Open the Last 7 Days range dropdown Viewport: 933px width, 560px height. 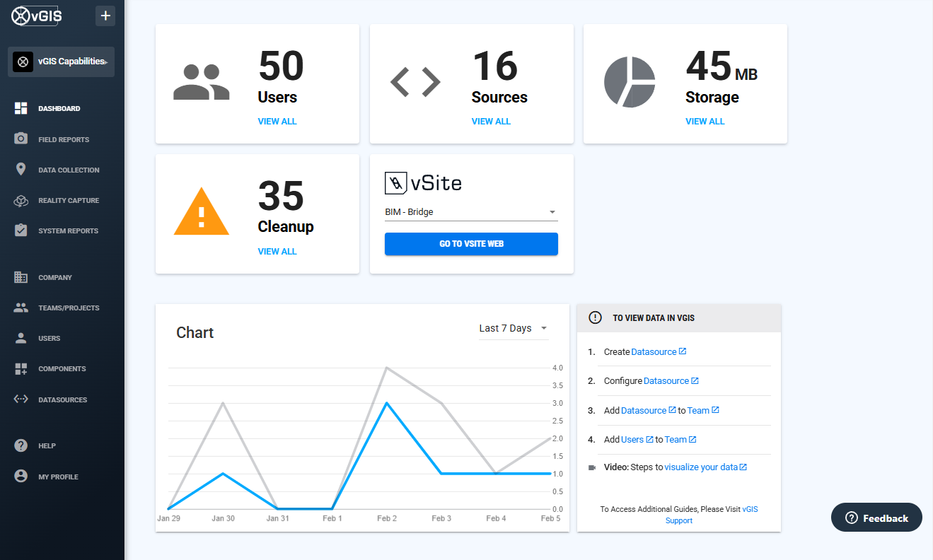tap(514, 328)
